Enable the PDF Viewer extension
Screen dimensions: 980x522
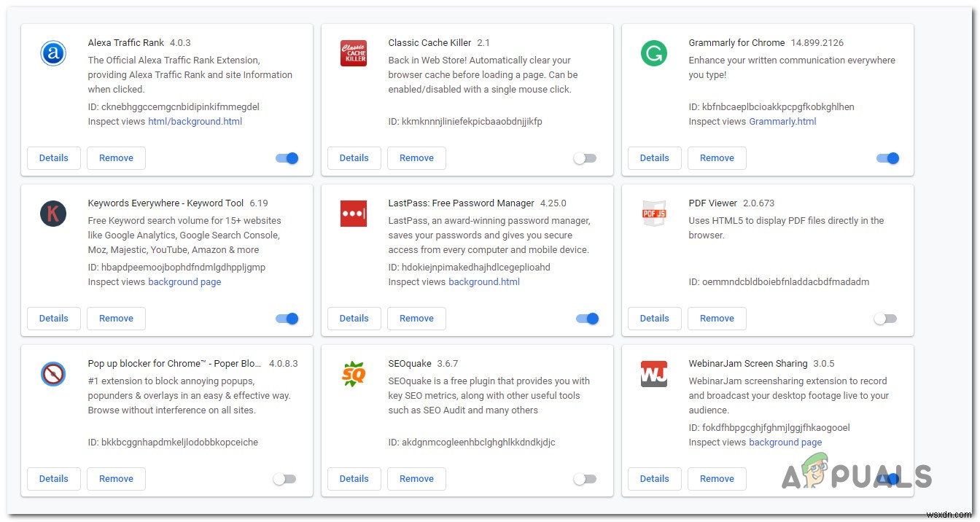pos(885,318)
